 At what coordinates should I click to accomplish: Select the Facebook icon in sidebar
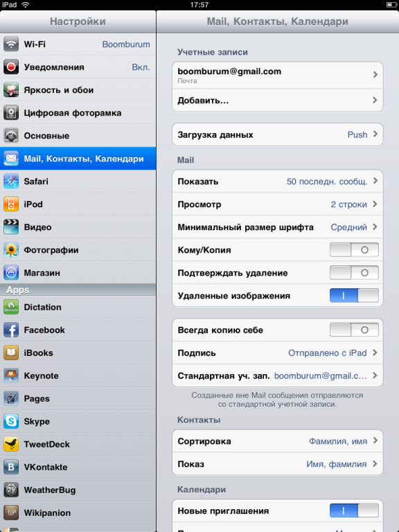click(11, 330)
